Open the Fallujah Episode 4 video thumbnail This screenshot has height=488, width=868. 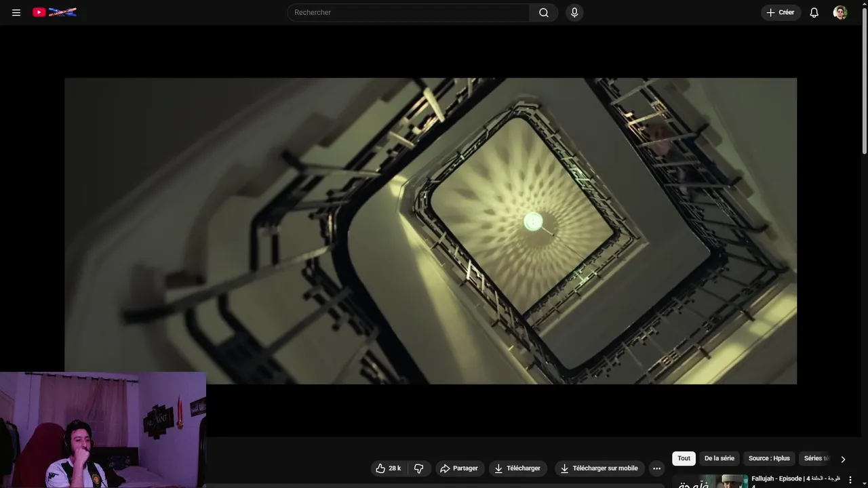pyautogui.click(x=710, y=481)
